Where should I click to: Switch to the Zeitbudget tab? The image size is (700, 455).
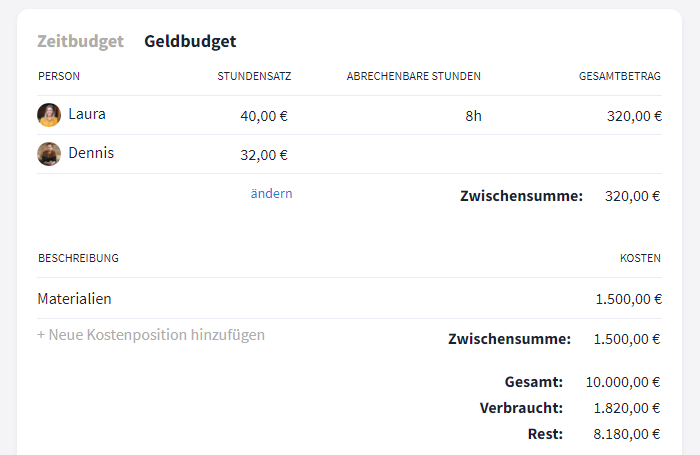[80, 41]
